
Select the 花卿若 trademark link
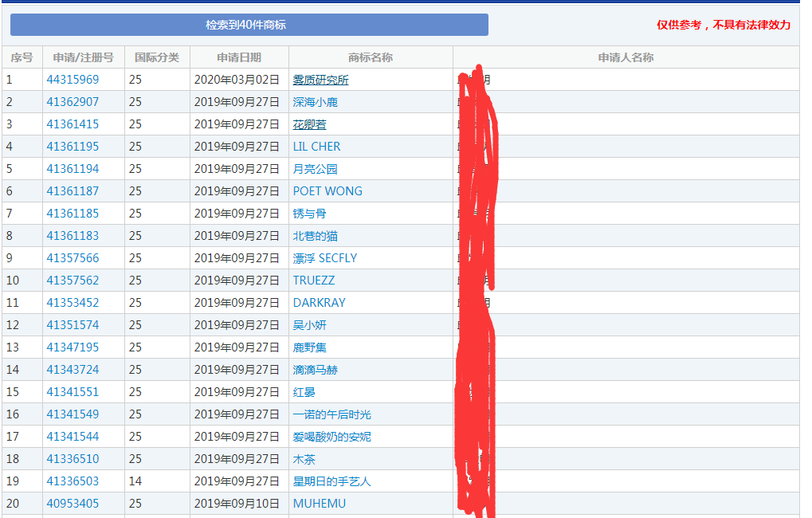pos(309,124)
